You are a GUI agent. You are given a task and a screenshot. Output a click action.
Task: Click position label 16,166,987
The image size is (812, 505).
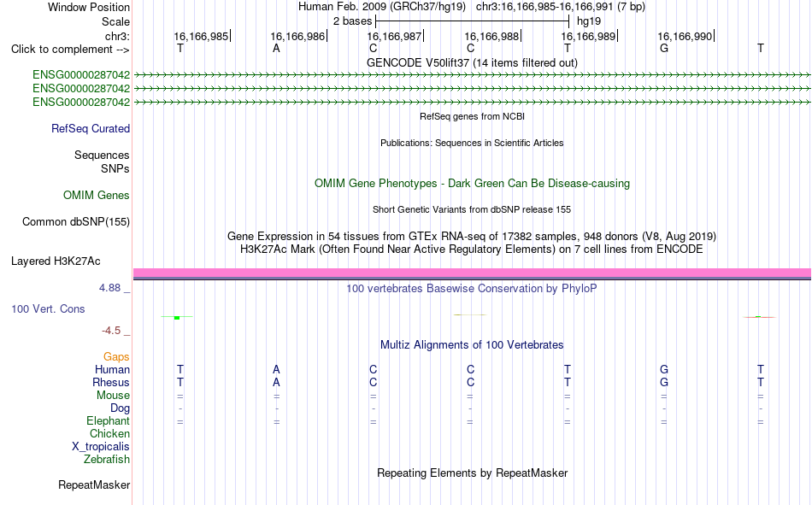coord(394,36)
